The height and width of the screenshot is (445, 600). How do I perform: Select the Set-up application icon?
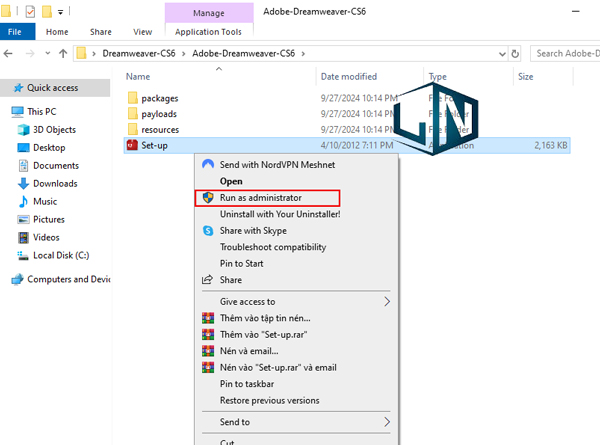click(x=132, y=145)
